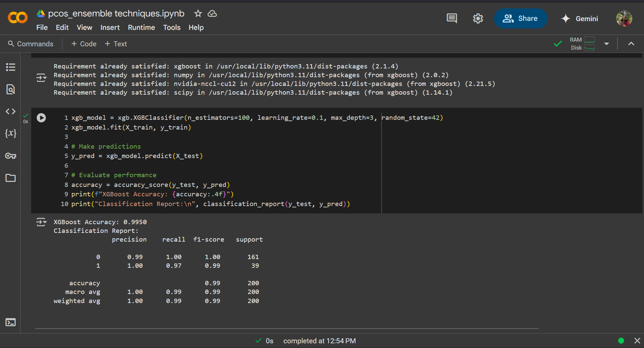Open the Insert menu
The image size is (644, 348).
point(110,28)
